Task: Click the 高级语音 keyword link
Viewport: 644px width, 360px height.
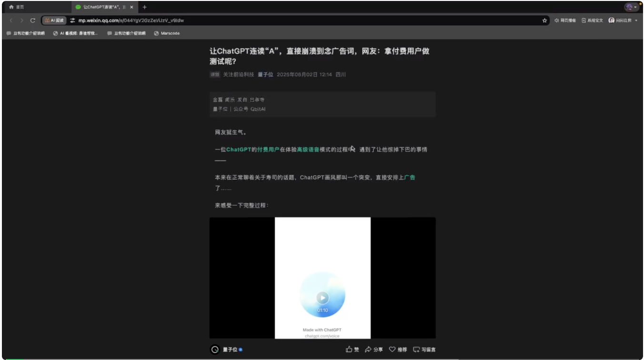Action: coord(308,150)
